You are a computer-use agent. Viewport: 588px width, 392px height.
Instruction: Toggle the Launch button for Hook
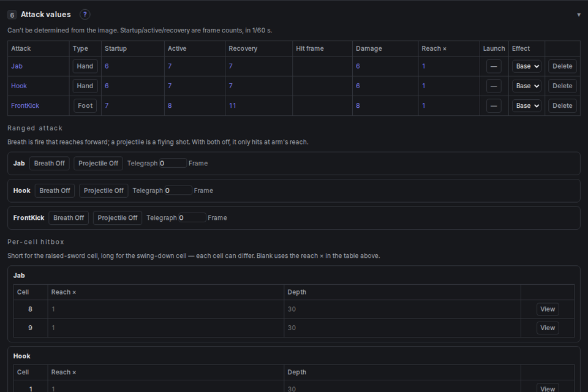tap(494, 86)
